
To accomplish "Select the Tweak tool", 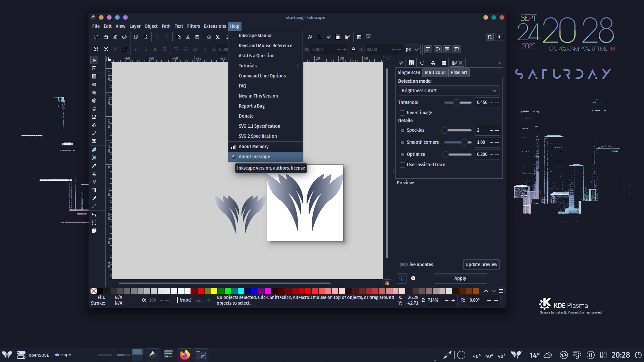I will [x=94, y=182].
